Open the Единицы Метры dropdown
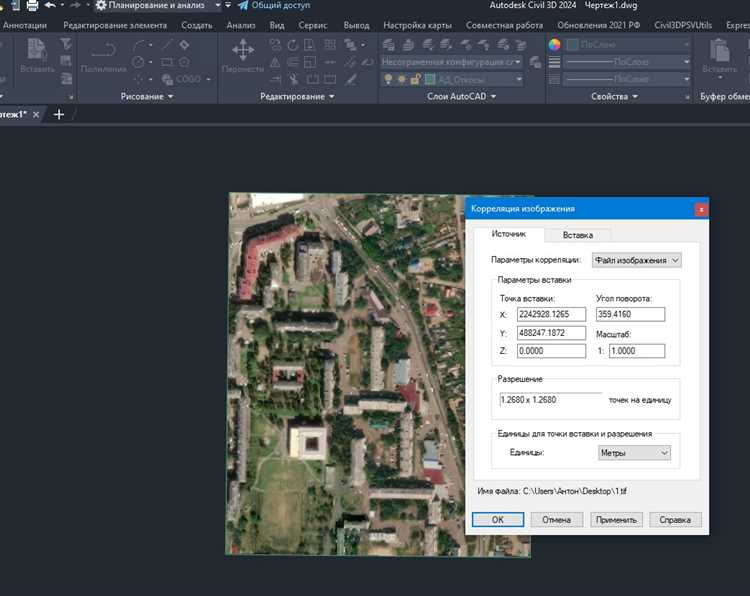 pyautogui.click(x=634, y=453)
